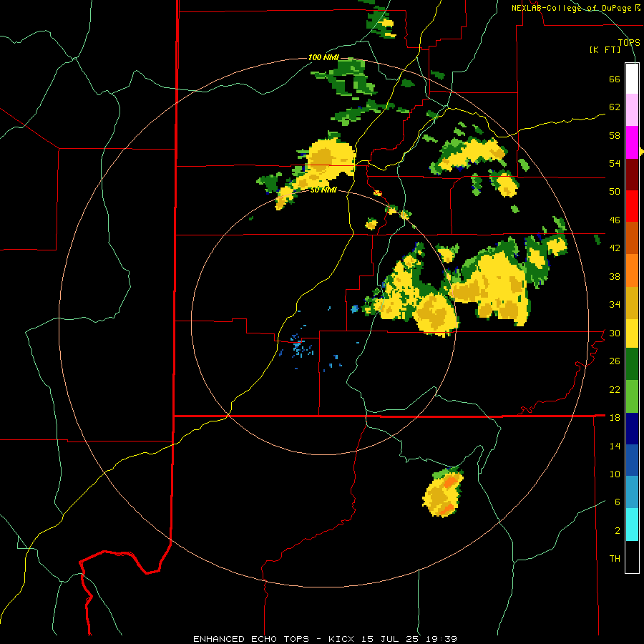This screenshot has height=644, width=644.
Task: Pick the dark orange swatch beside 42
Action: coord(632,238)
